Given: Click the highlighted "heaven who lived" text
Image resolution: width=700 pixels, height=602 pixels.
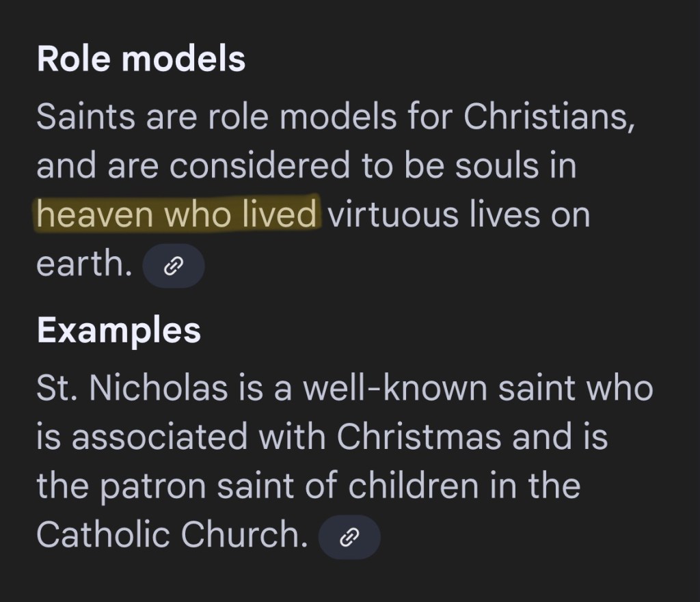Looking at the screenshot, I should [177, 215].
